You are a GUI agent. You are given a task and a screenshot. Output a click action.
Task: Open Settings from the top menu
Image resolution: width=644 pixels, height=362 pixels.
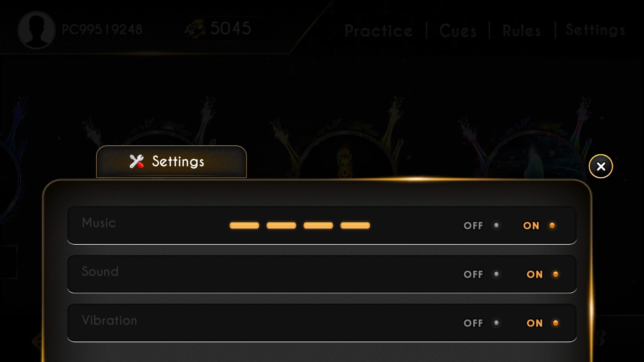coord(595,30)
